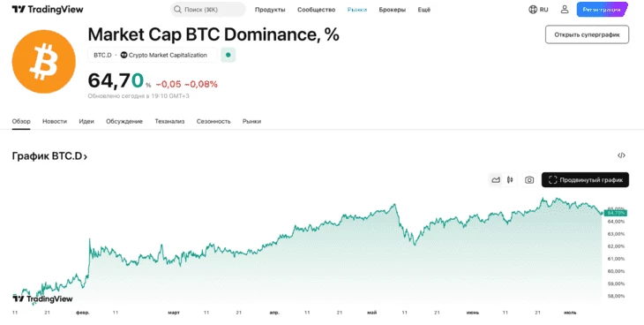Switch to the Обсуждение tab
644x325 pixels.
point(124,121)
